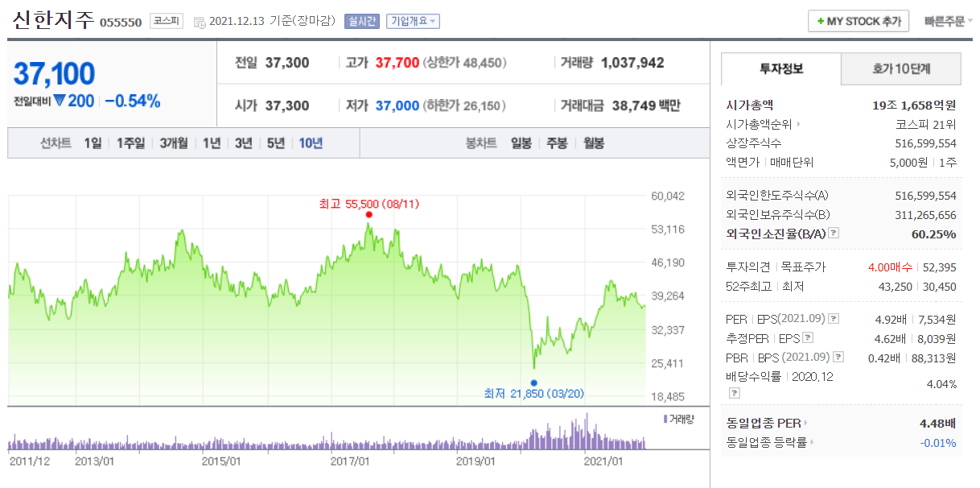
Task: Open help icon next to 외국인소진율(B/A)
Action: 834,234
